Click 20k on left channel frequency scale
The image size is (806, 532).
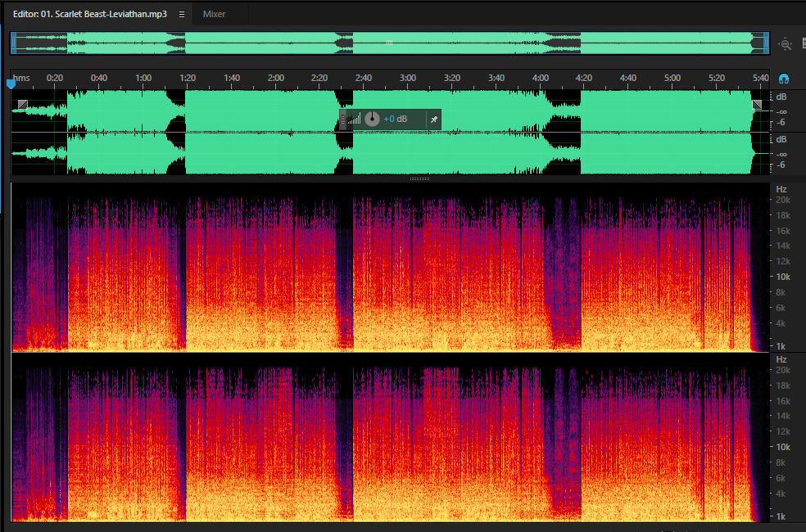783,200
